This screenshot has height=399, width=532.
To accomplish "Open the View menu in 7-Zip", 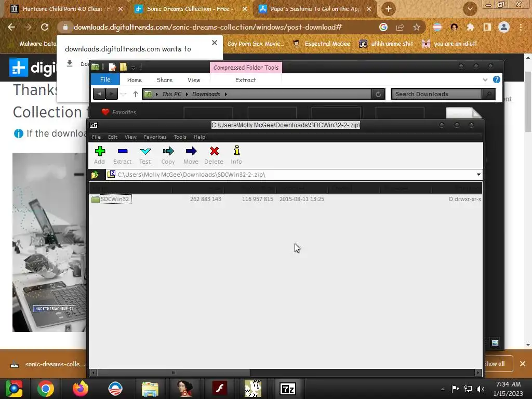I will click(130, 137).
